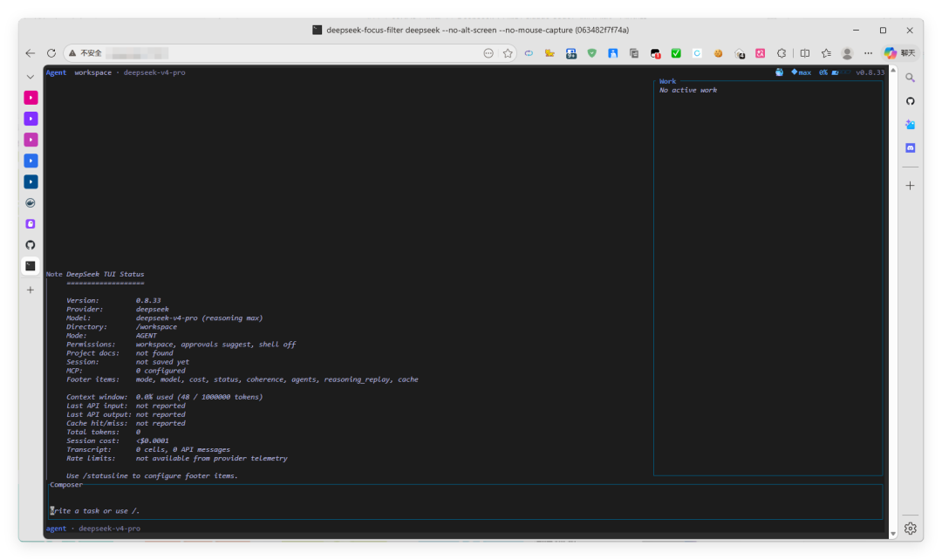Viewport: 942px width, 560px height.
Task: Collapse vertical tabs with chevron
Action: point(30,77)
